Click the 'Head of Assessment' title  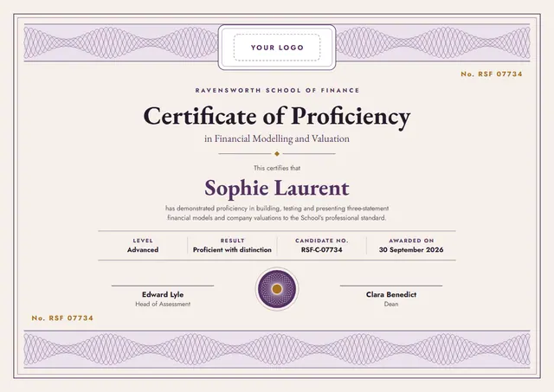pos(163,304)
